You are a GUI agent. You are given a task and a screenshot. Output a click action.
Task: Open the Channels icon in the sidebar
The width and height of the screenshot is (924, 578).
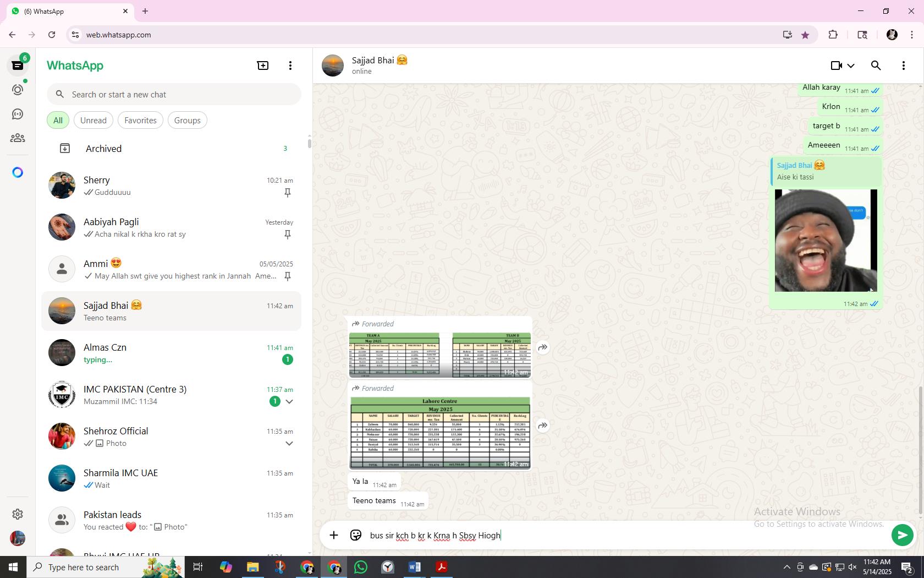click(18, 114)
